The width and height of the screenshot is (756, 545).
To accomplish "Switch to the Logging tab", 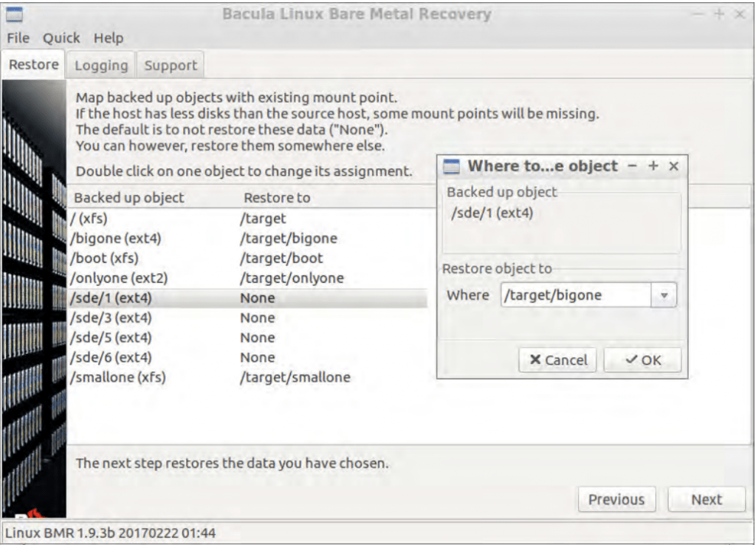I will (x=101, y=66).
